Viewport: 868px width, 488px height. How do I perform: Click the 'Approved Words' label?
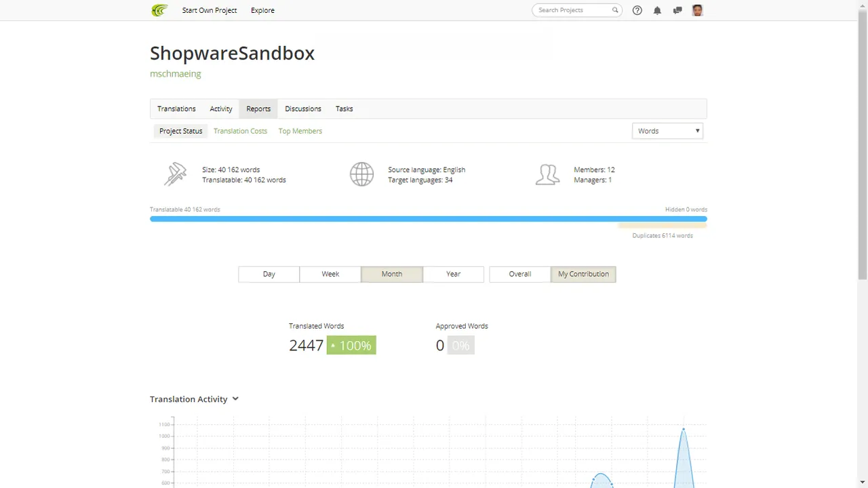(x=462, y=326)
